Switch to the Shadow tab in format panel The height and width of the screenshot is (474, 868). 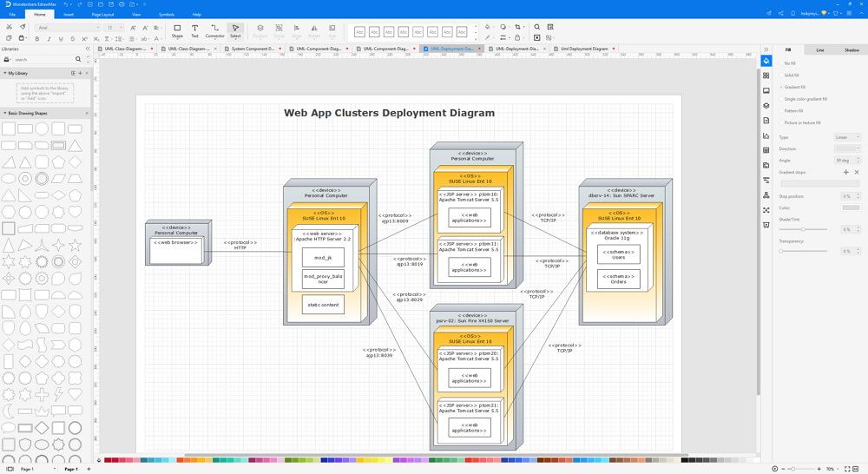click(852, 49)
